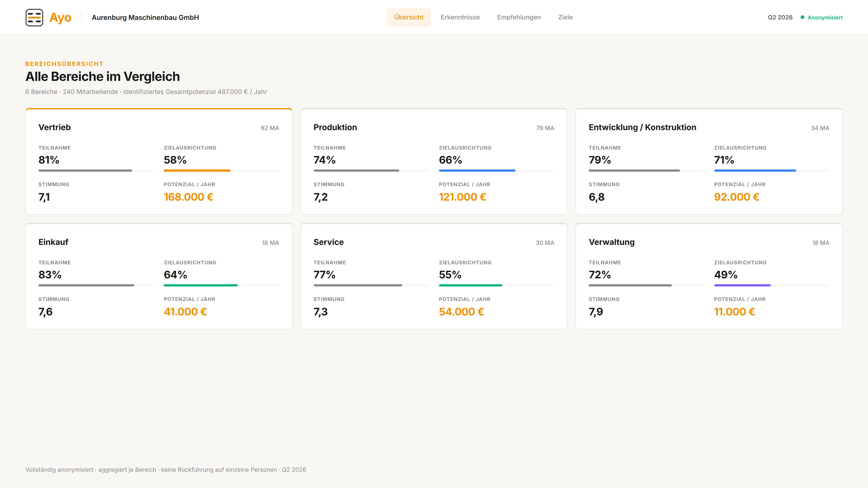Image resolution: width=868 pixels, height=488 pixels.
Task: Go to the Empfehlungen tab
Action: (519, 17)
